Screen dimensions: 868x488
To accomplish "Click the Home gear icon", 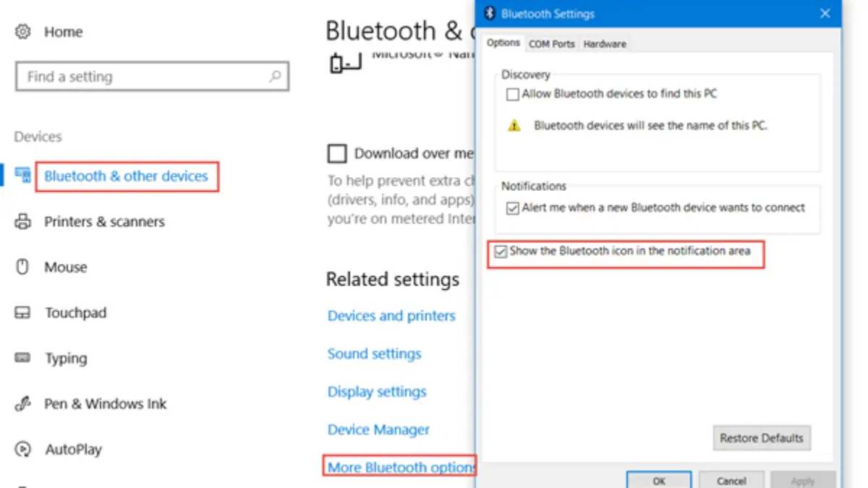I will [x=23, y=32].
